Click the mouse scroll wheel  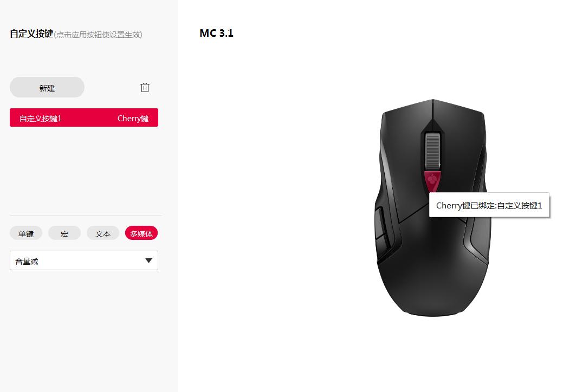pyautogui.click(x=432, y=151)
